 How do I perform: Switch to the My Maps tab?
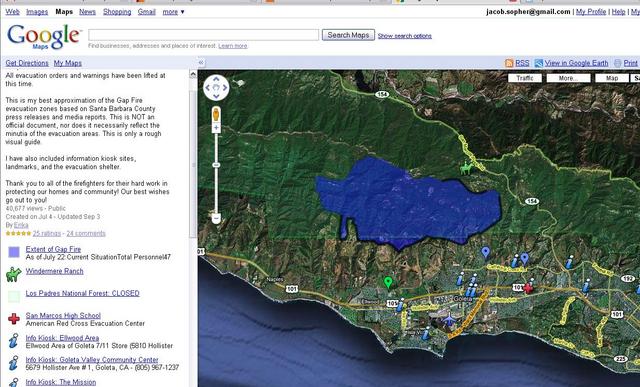pyautogui.click(x=68, y=63)
